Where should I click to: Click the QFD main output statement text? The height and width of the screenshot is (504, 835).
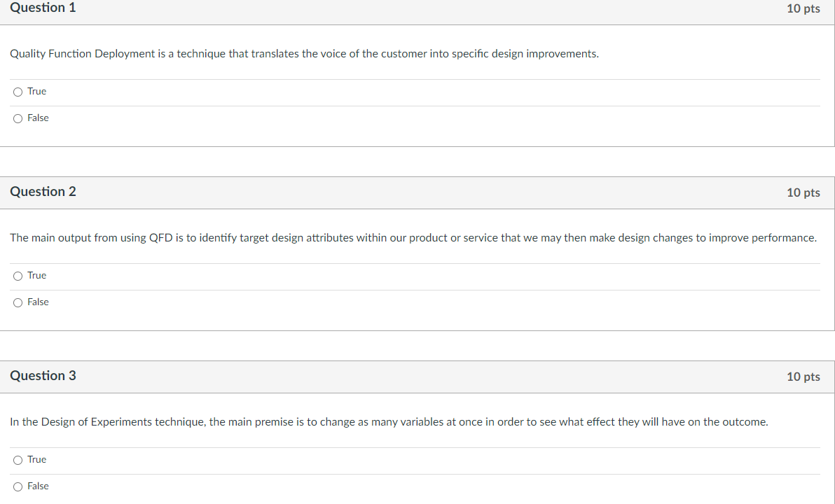[x=413, y=237]
